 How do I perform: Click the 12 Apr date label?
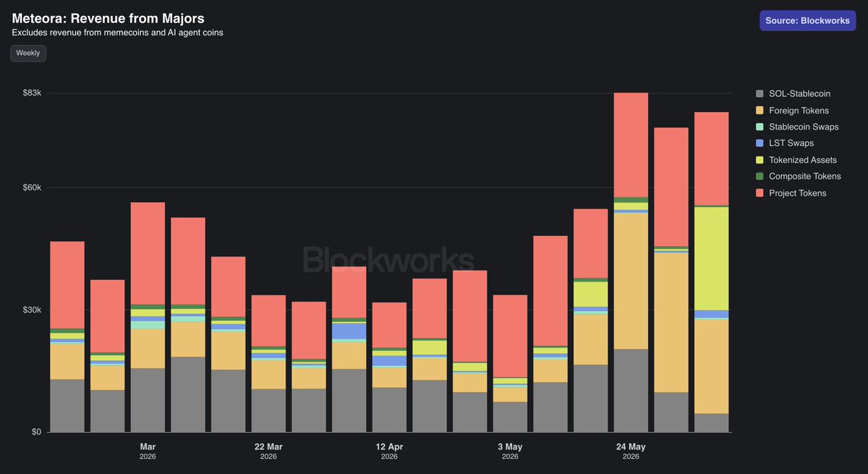pyautogui.click(x=389, y=447)
